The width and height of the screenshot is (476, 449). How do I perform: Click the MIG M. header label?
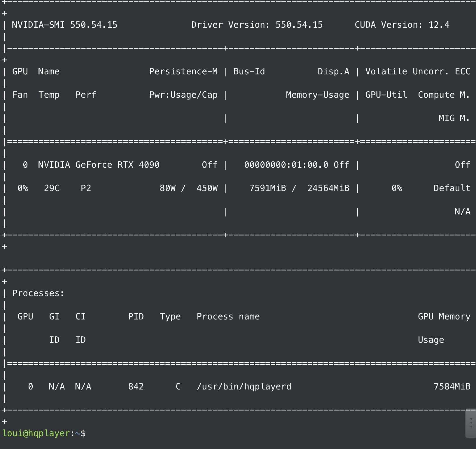pyautogui.click(x=454, y=118)
